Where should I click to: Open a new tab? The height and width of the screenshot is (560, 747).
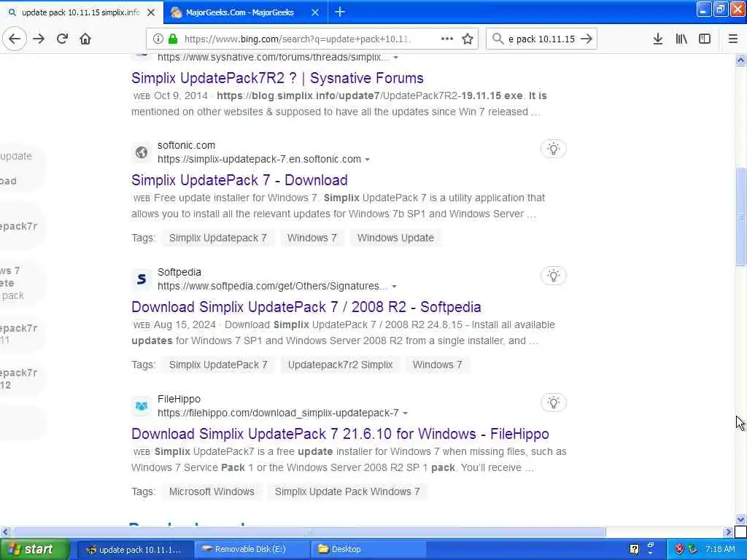(x=340, y=12)
